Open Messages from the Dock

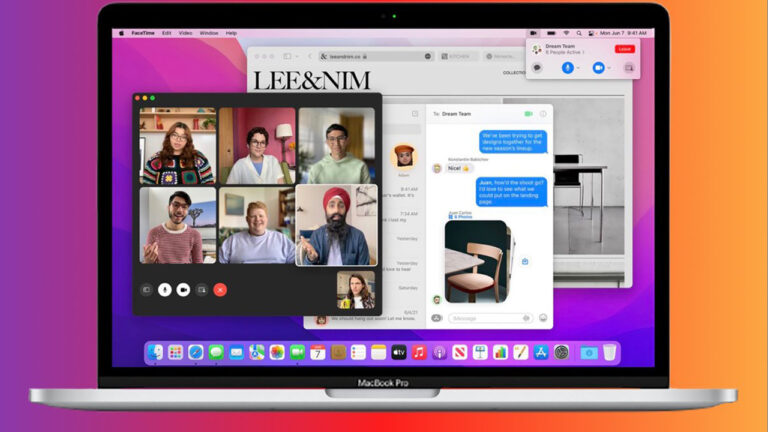(x=216, y=353)
